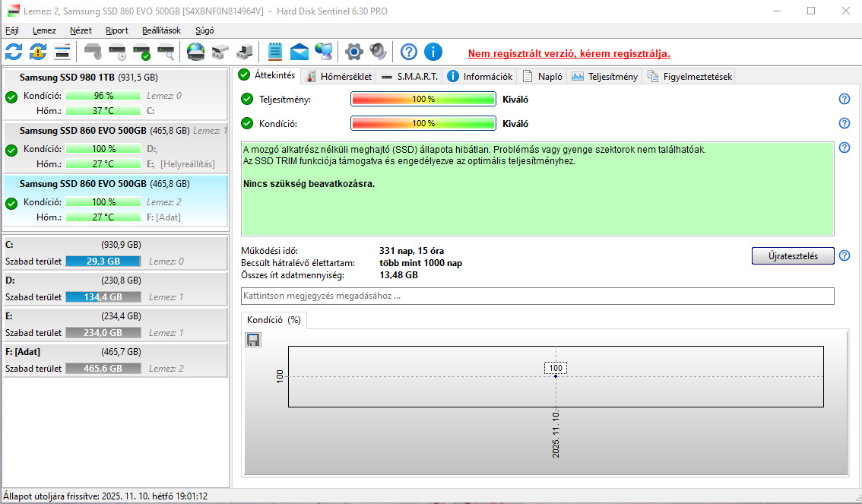This screenshot has width=862, height=504.
Task: Switch to the Hőmérséklet tab
Action: coord(339,76)
